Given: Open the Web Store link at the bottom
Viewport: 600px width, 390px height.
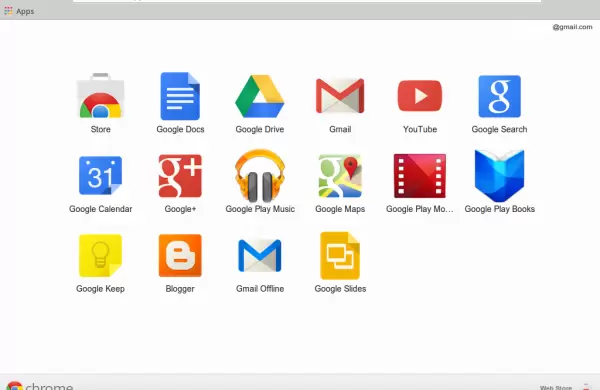Looking at the screenshot, I should tap(556, 387).
